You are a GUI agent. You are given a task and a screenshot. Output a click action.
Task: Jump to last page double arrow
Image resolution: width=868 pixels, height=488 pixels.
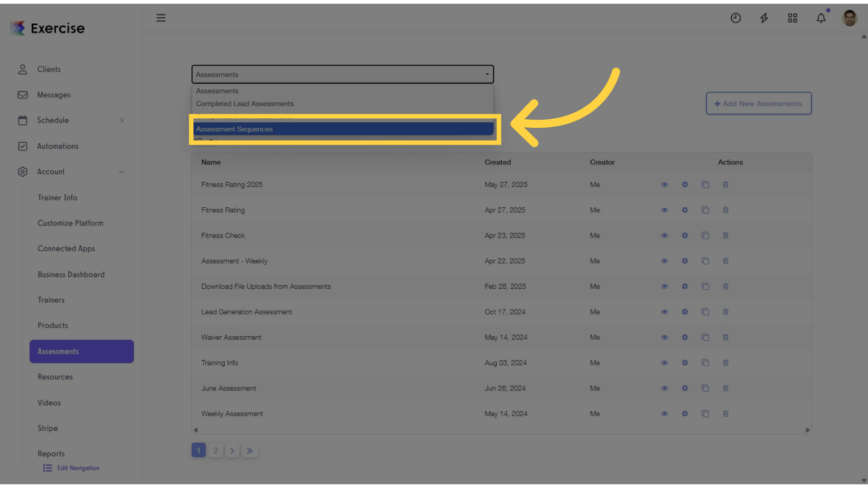point(250,450)
